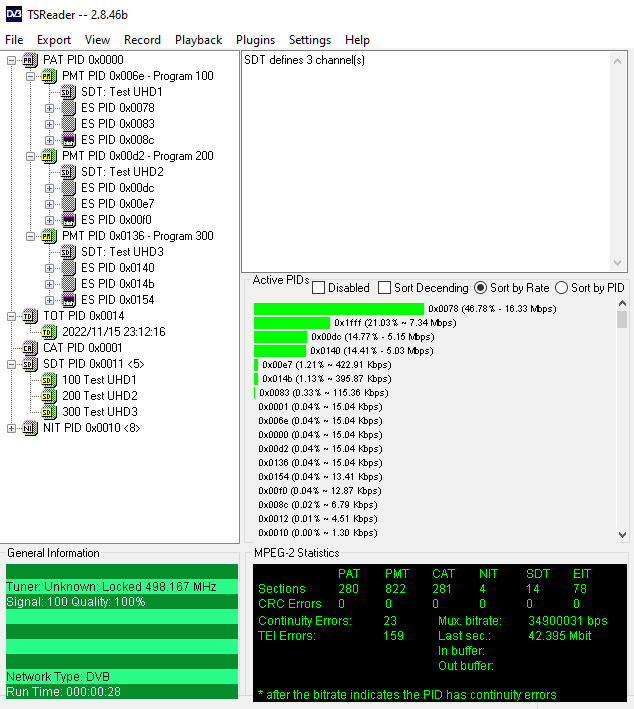Click the PMT icon for Program 300
The width and height of the screenshot is (634, 709).
[48, 236]
